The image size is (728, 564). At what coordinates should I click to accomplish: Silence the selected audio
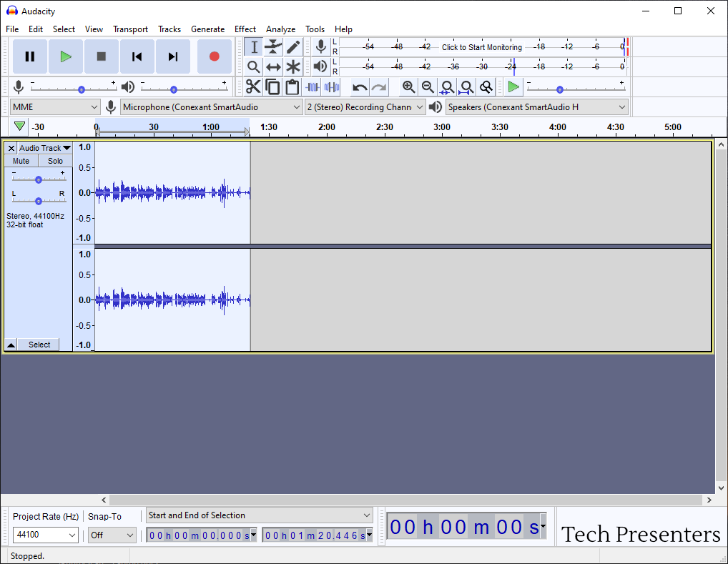click(332, 86)
